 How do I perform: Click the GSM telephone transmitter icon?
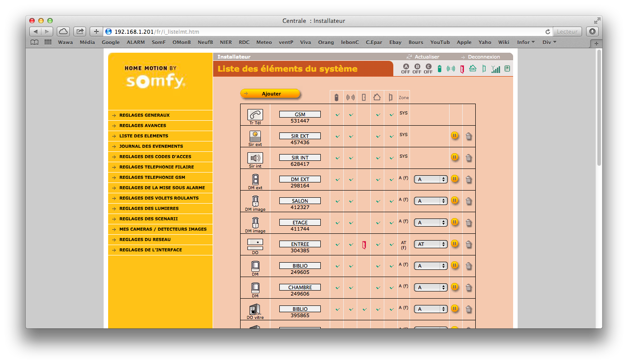[x=255, y=114]
